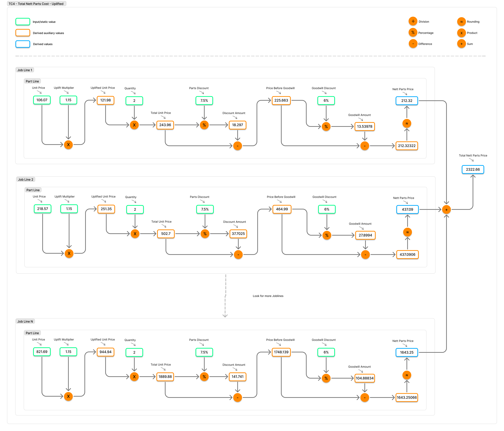Select the green Input/static value legend swatch
Viewport: 504px width, 431px height.
[x=23, y=22]
